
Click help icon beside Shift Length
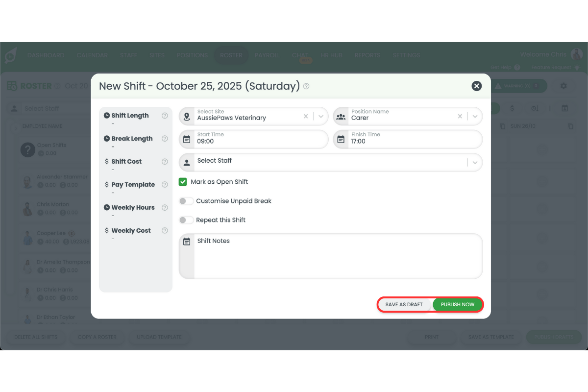[x=165, y=116]
